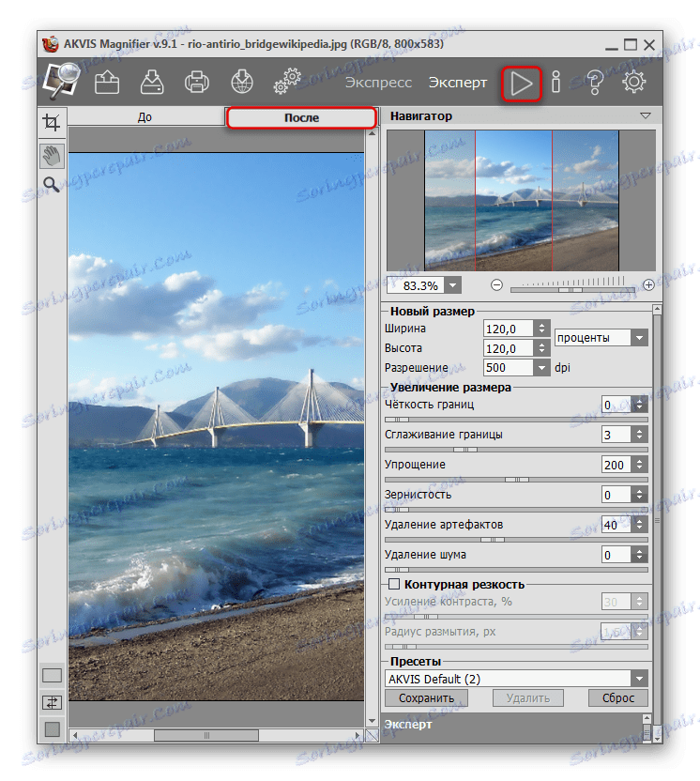The height and width of the screenshot is (781, 700).
Task: Click the Упрощение slider
Action: [516, 480]
